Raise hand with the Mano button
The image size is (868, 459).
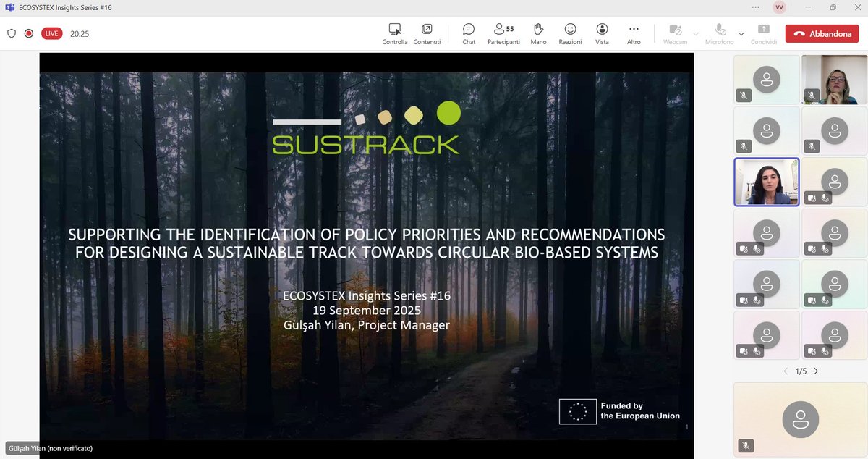coord(538,33)
